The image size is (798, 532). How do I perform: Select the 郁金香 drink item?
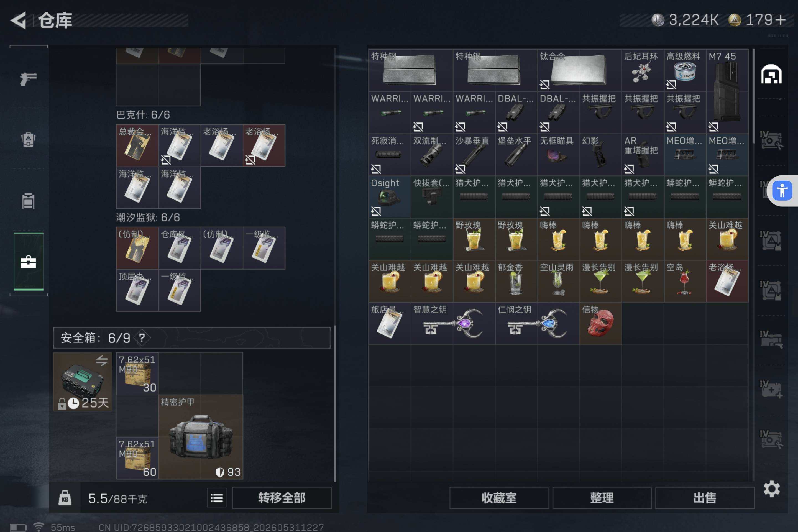point(516,281)
